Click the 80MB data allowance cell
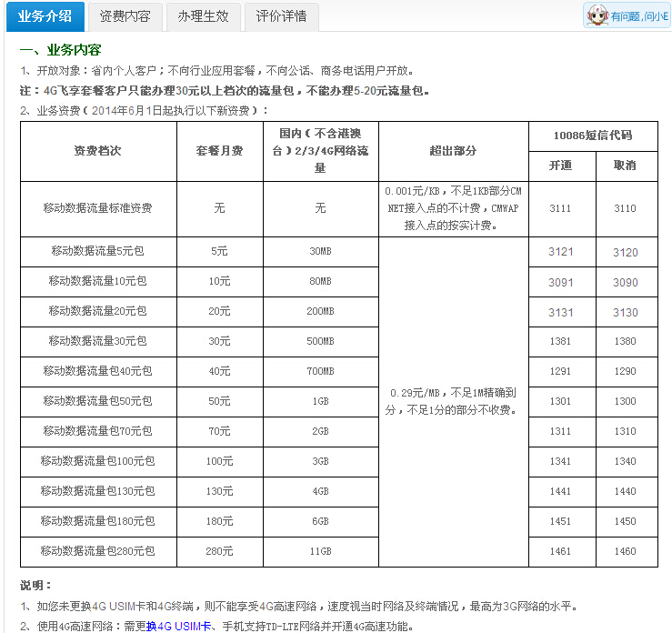Viewport: 672px width, 633px height. click(x=321, y=282)
